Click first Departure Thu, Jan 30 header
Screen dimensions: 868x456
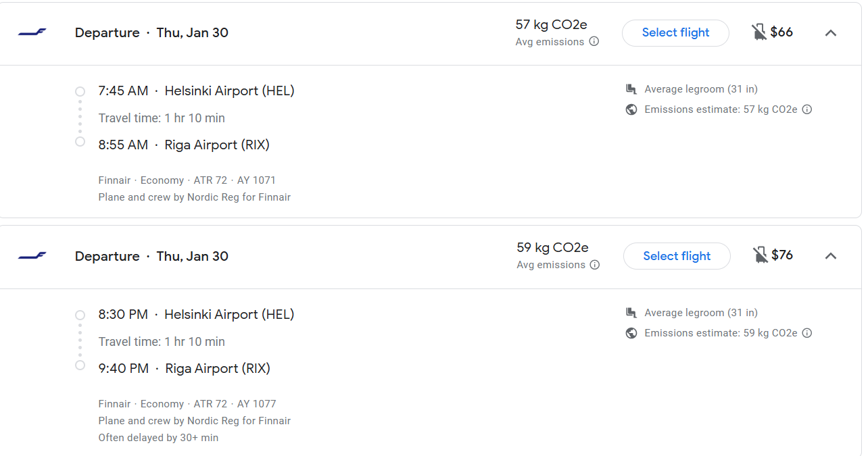pos(151,32)
